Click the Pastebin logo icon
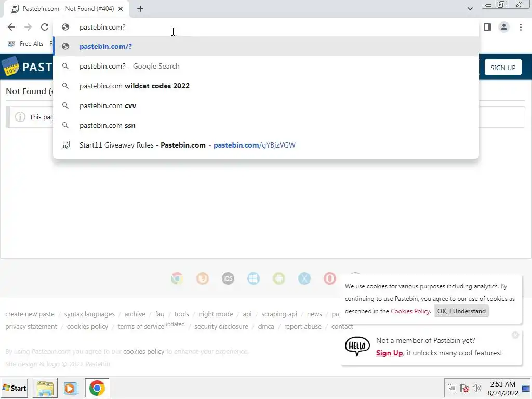The image size is (532, 399). pyautogui.click(x=10, y=66)
